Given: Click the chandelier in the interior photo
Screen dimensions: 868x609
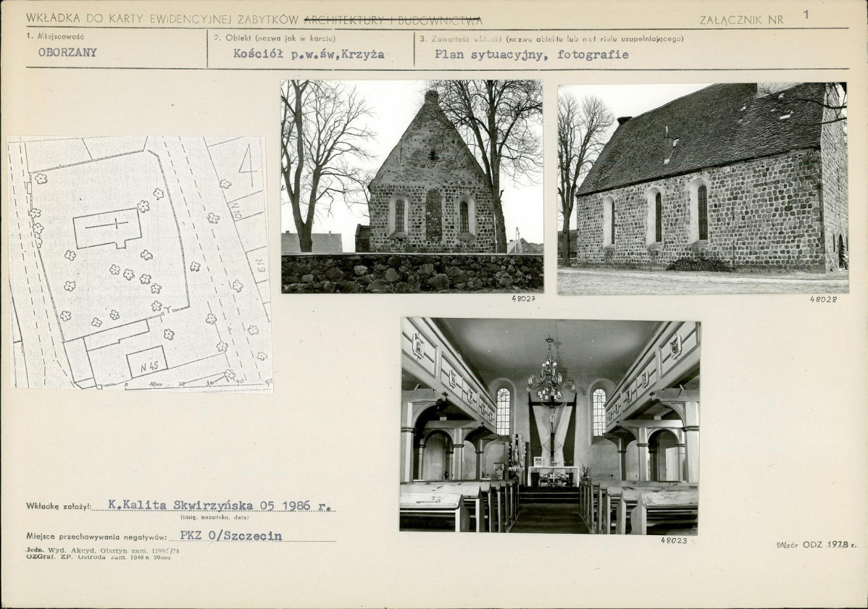Looking at the screenshot, I should (549, 378).
